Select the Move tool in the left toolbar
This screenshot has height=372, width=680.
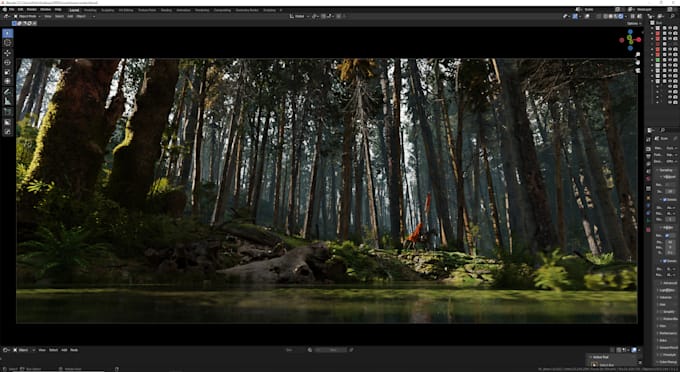pos(7,53)
